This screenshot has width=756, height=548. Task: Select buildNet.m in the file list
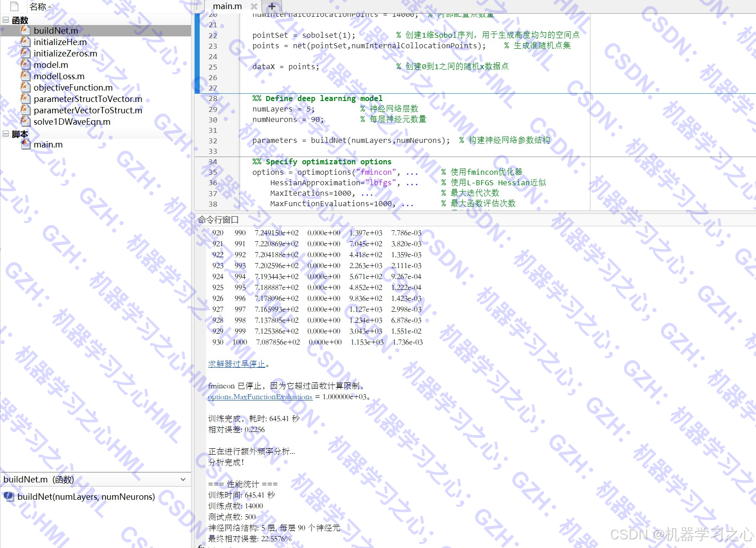(x=56, y=30)
